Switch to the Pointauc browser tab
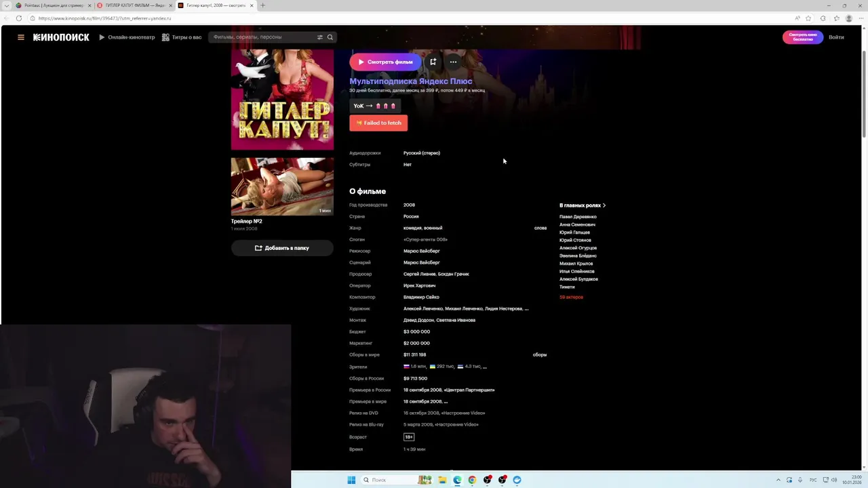Image resolution: width=868 pixels, height=488 pixels. pos(53,5)
